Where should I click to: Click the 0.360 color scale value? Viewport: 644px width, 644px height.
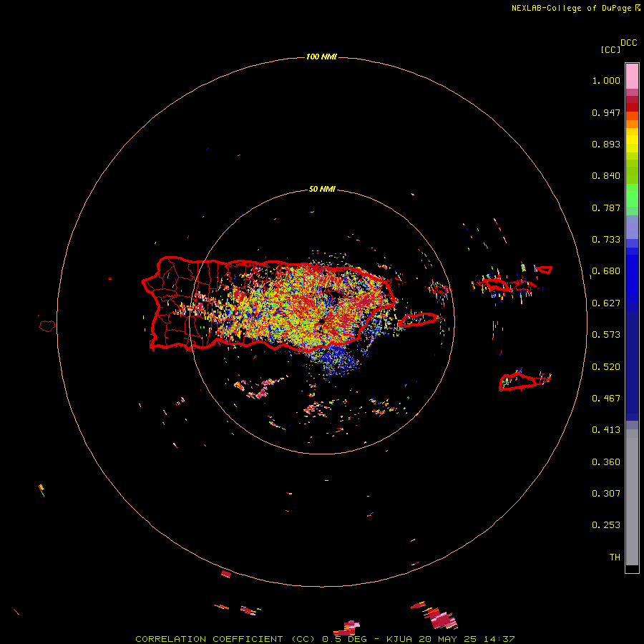pos(606,462)
